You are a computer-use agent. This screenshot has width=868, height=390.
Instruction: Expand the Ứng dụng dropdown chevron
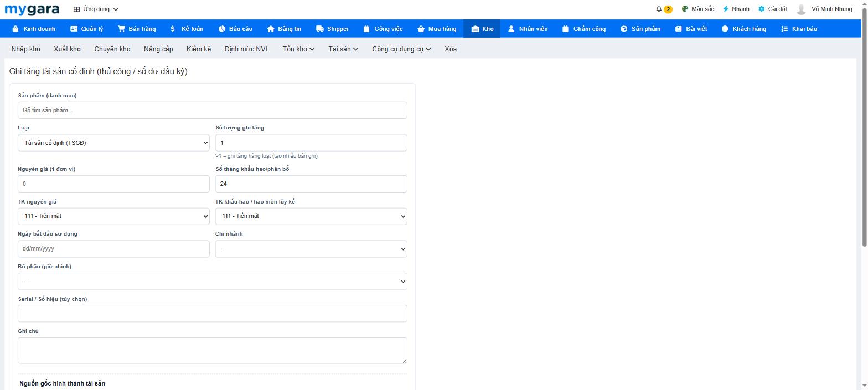(116, 9)
